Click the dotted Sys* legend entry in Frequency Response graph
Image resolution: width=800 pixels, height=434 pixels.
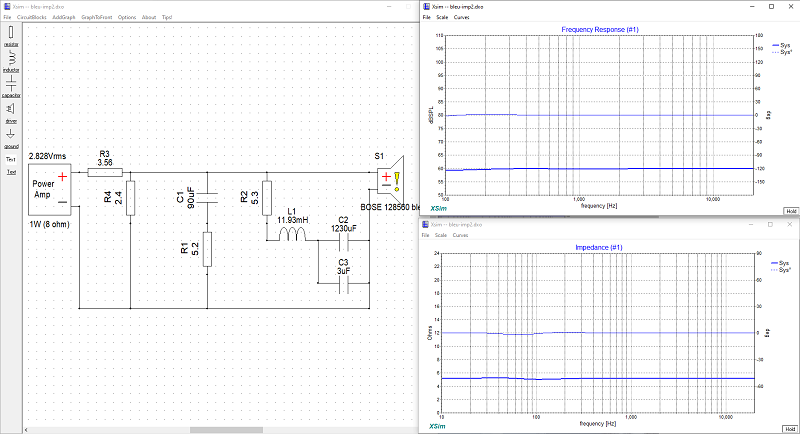click(782, 52)
